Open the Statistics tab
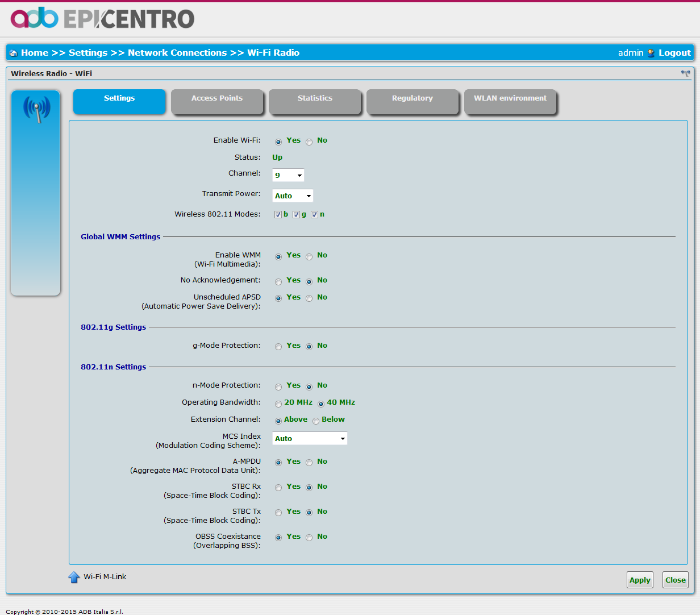This screenshot has width=700, height=615. click(315, 101)
